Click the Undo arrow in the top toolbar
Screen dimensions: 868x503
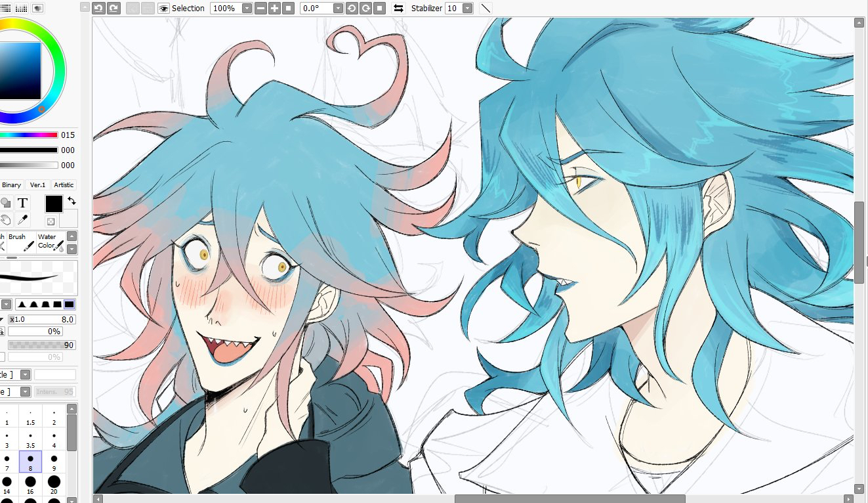tap(98, 9)
